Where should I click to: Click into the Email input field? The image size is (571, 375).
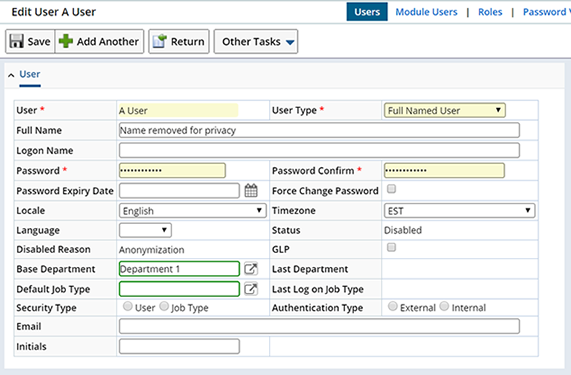coord(319,326)
